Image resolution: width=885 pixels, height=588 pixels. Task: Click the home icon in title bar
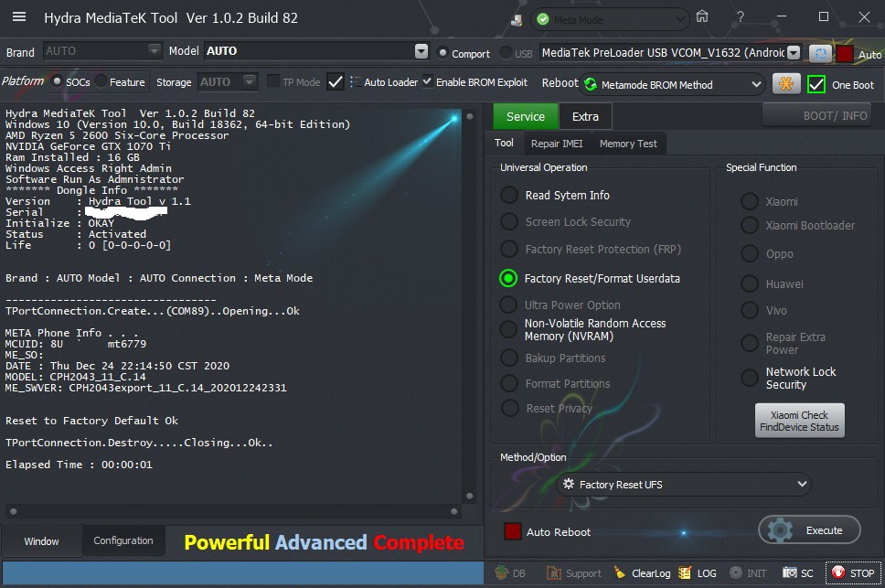click(701, 16)
